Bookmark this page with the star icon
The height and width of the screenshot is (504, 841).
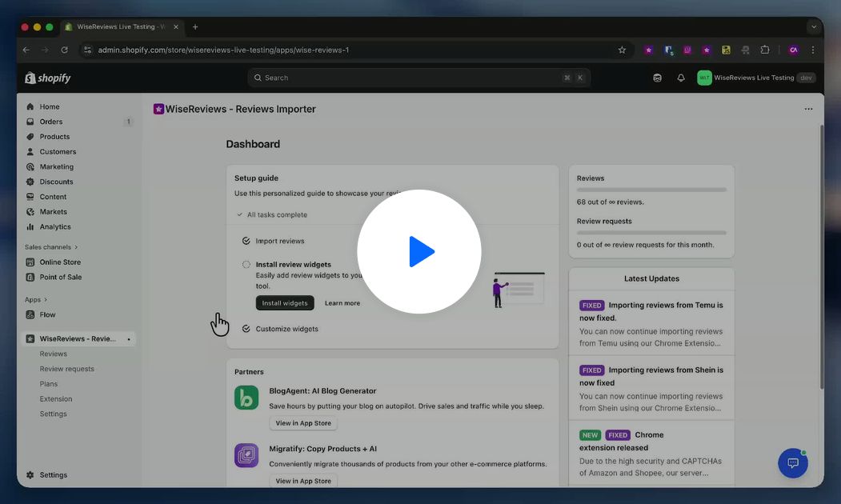(622, 50)
